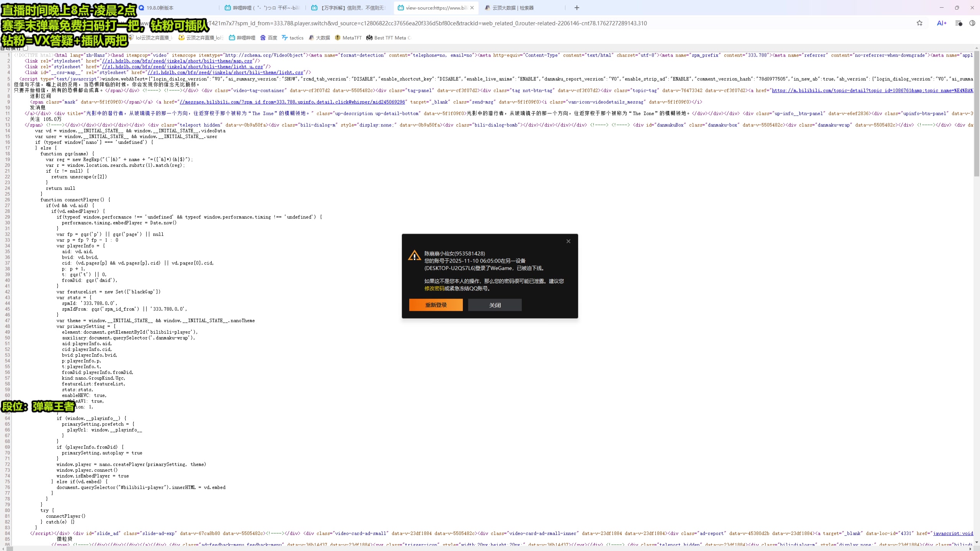This screenshot has width=980, height=551.
Task: Switch to the 19.8.0新版本 tab
Action: (x=160, y=8)
